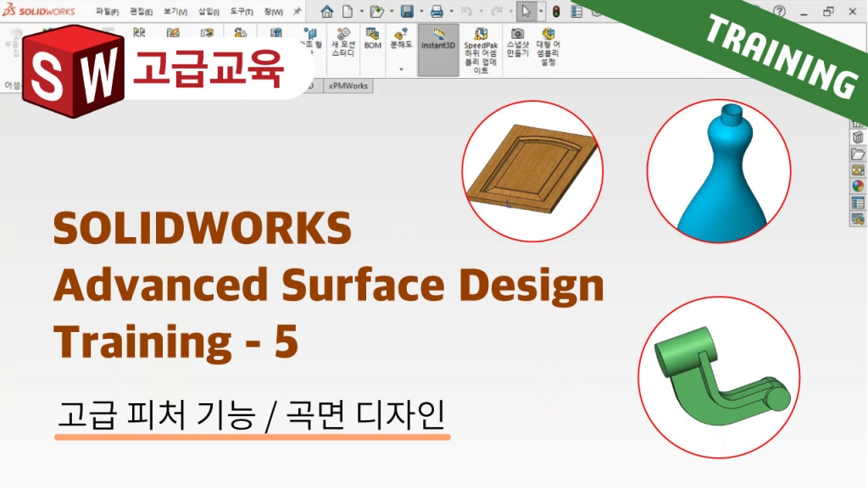Screen dimensions: 868x488
Task: Open the Design Library task pane icon
Action: (x=858, y=138)
